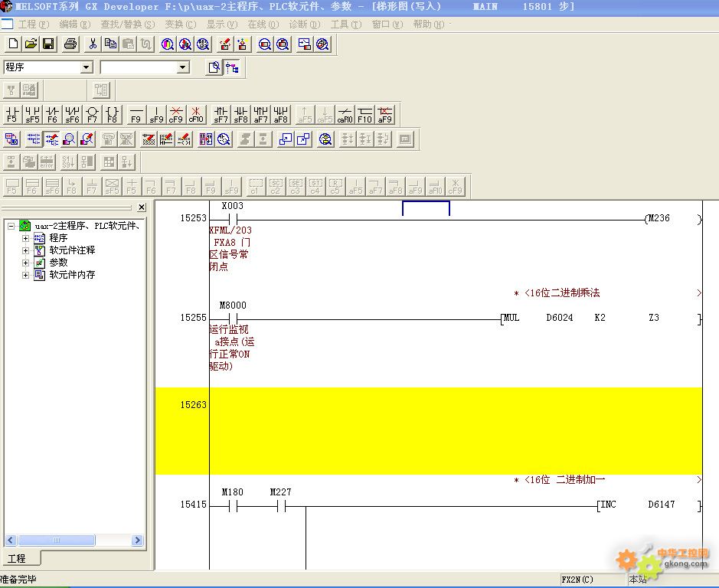Viewport: 719px width, 588px height.
Task: Draw a vertical line with sF9
Action: (156, 115)
